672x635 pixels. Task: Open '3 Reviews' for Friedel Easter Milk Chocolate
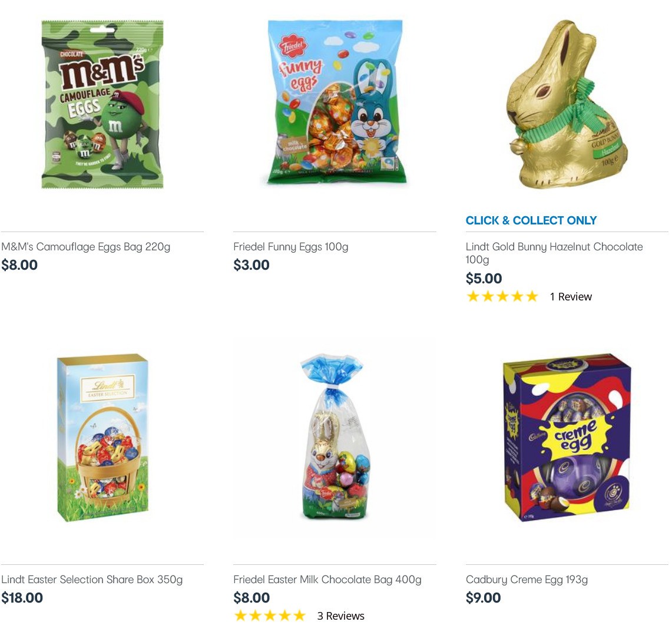(x=341, y=616)
